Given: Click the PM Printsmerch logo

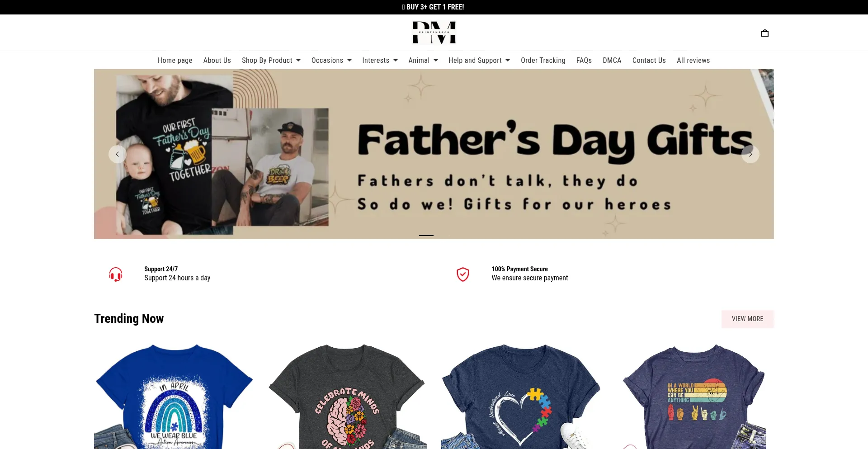Looking at the screenshot, I should tap(434, 33).
